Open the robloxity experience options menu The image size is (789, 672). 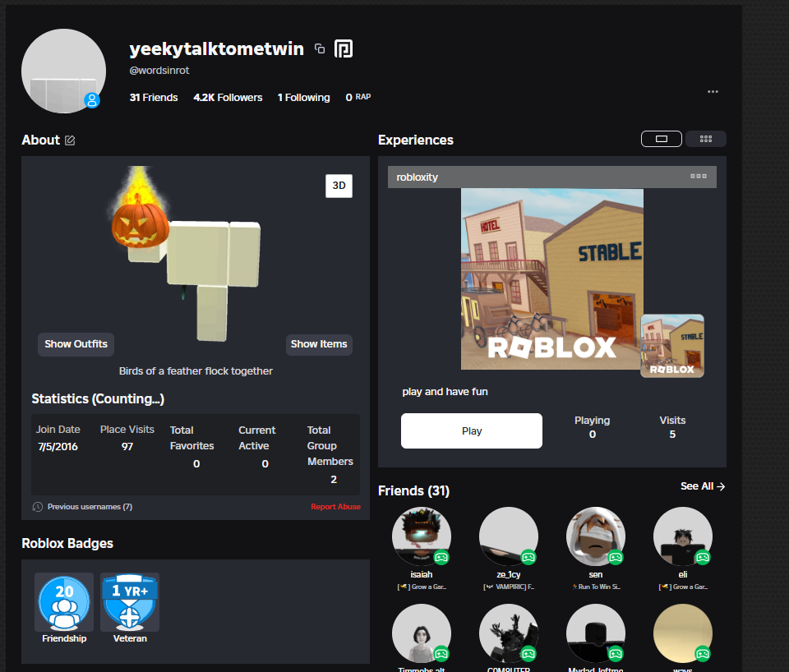pyautogui.click(x=699, y=176)
